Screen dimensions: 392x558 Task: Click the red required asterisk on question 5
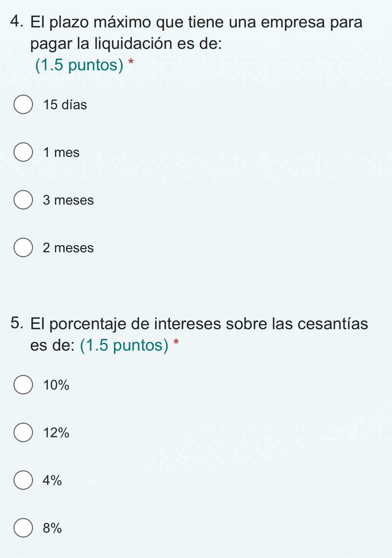[x=176, y=342]
